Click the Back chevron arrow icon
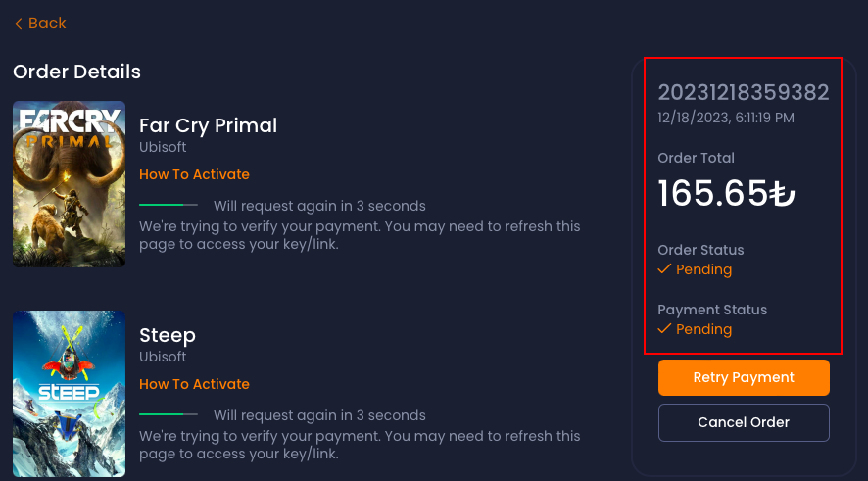Screen dimensions: 868x481 (x=18, y=24)
